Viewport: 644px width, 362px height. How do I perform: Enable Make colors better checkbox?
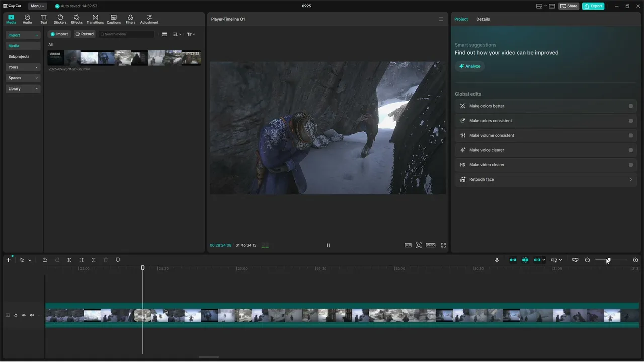coord(630,106)
